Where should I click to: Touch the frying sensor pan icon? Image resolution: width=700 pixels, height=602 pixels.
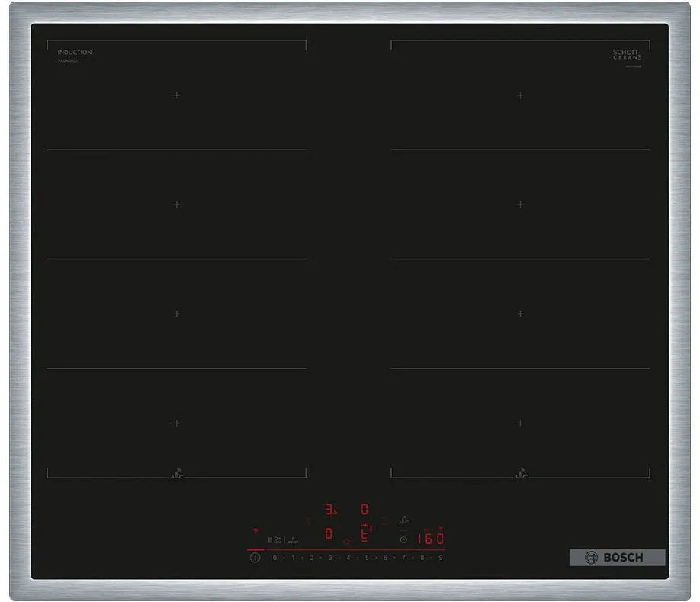pos(403,520)
